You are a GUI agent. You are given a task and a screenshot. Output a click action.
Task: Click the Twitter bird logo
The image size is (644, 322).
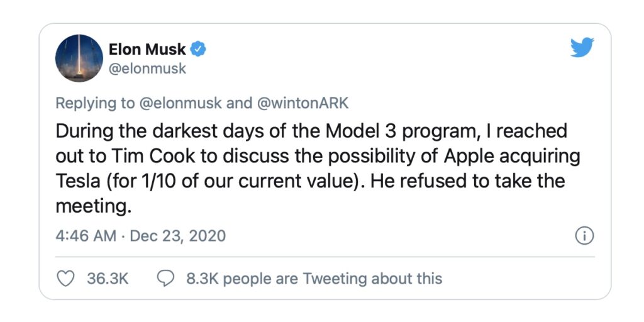(x=582, y=47)
